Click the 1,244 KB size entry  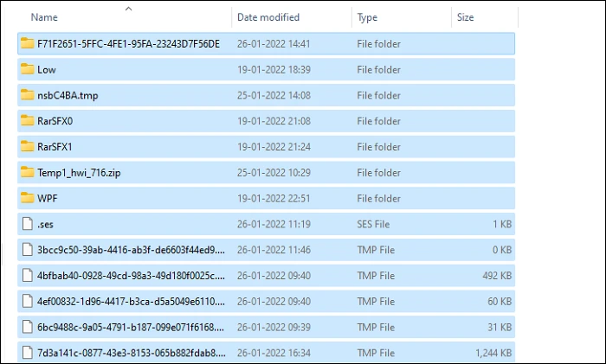tap(493, 353)
